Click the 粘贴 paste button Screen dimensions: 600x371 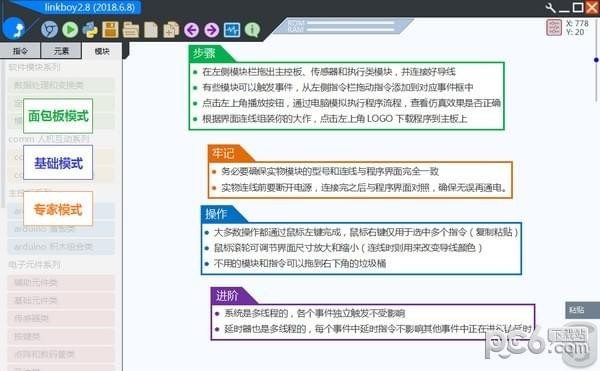click(x=582, y=310)
